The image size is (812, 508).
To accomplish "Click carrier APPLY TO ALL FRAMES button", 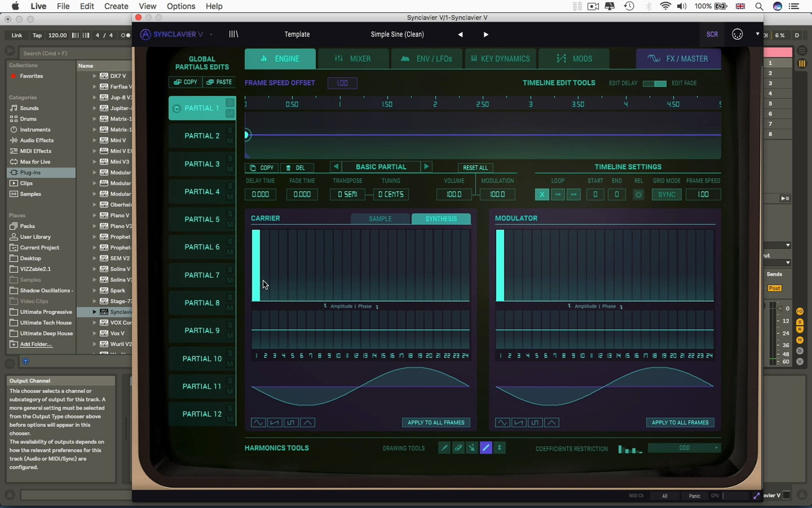I will [x=436, y=422].
